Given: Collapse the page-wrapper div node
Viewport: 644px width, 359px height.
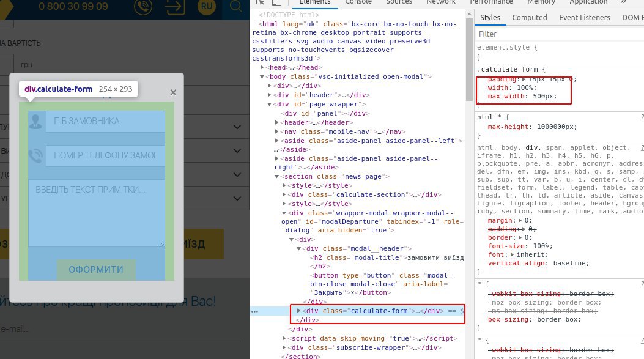Looking at the screenshot, I should point(270,105).
